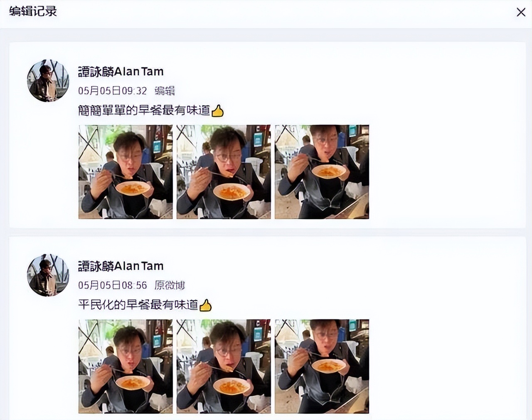This screenshot has width=532, height=420.
Task: Click the 05月05日08:56 timestamp
Action: click(x=113, y=285)
